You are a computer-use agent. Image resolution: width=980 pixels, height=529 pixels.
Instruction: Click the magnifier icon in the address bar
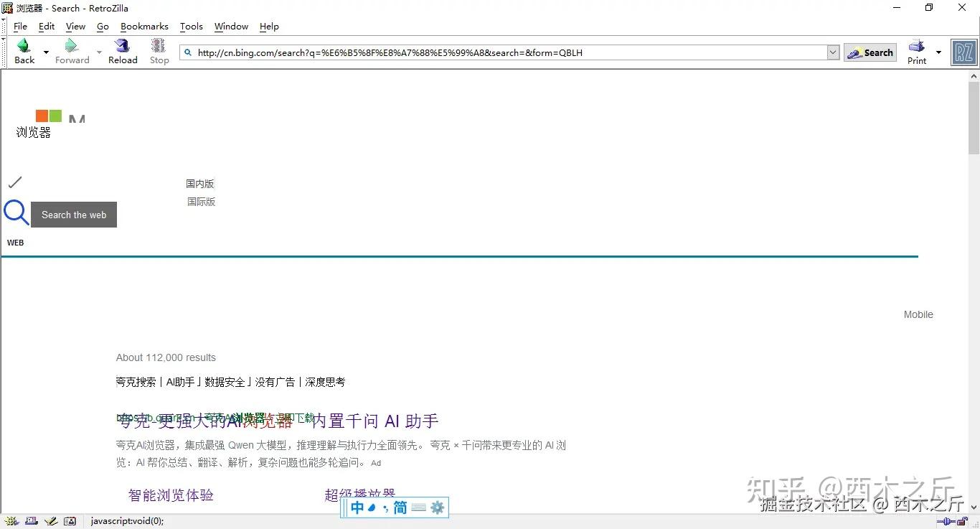[188, 52]
